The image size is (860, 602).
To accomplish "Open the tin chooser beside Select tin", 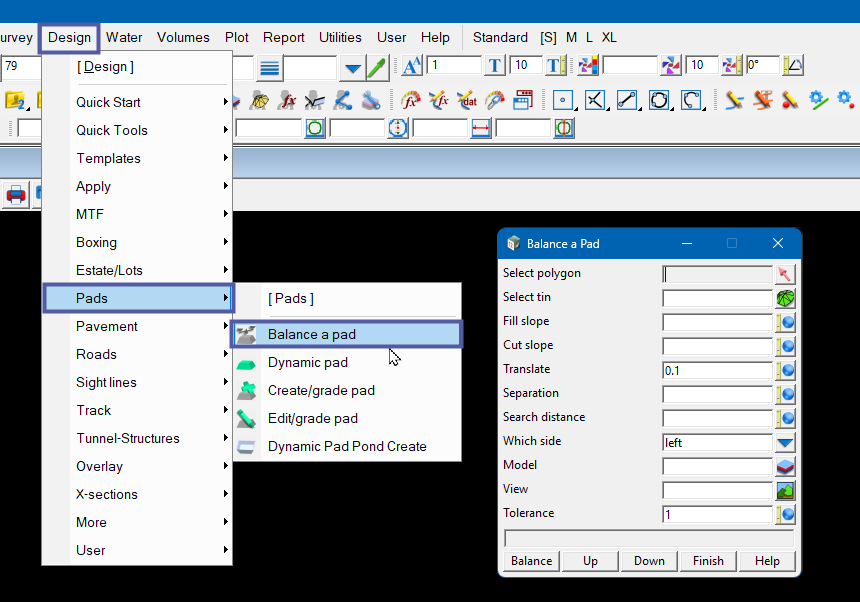I will pyautogui.click(x=785, y=298).
